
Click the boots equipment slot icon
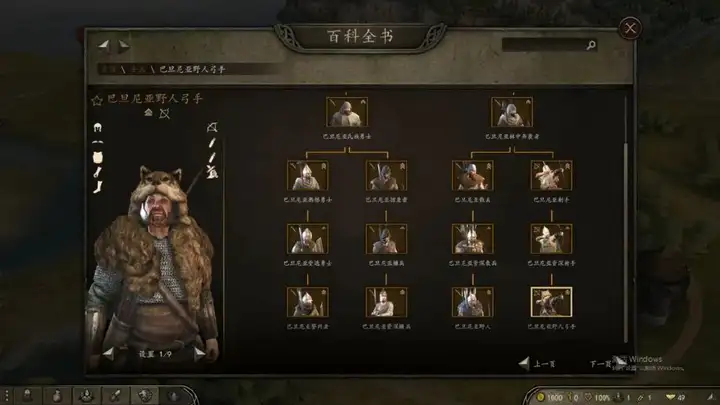tap(97, 187)
